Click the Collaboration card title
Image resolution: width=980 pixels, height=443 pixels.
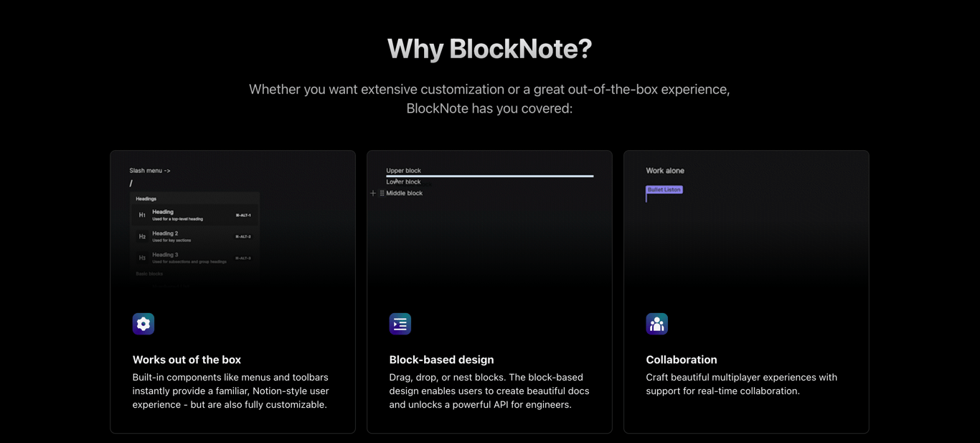(x=682, y=360)
